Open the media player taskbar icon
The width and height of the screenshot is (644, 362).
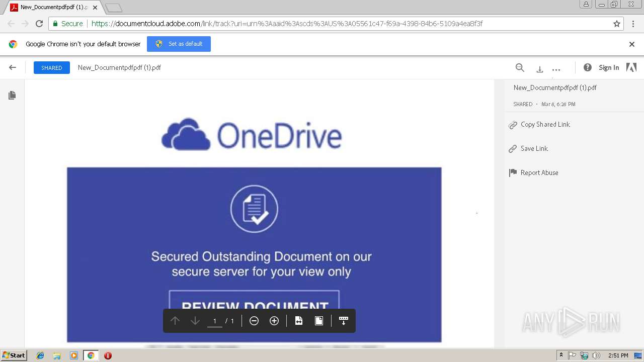[x=74, y=355]
